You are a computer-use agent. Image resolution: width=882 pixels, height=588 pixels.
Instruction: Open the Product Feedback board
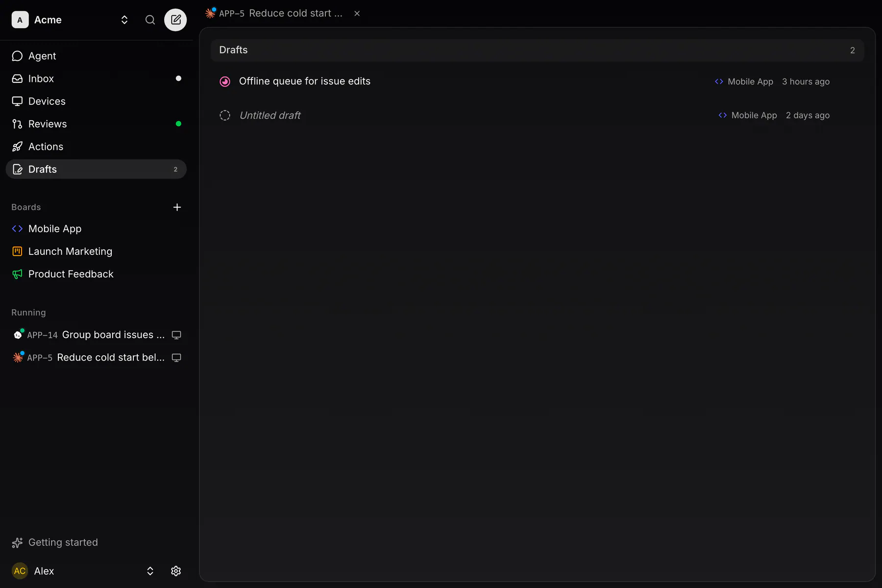coord(96,274)
